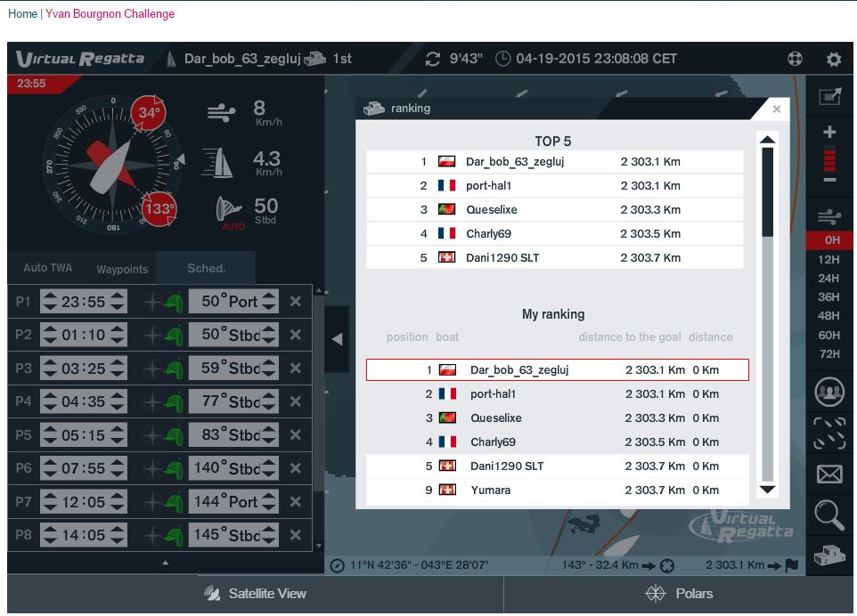
Task: Decrease P8 hour with down arrow
Action: tap(50, 540)
